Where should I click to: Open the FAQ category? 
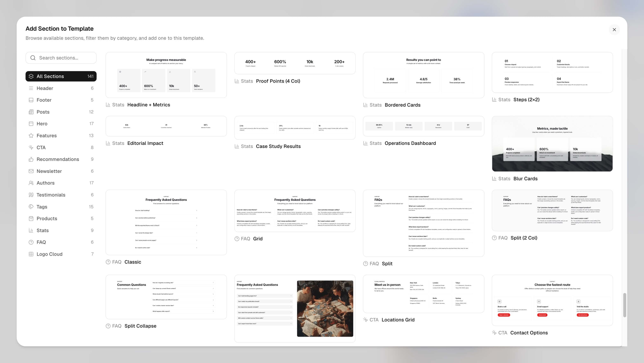[61, 242]
